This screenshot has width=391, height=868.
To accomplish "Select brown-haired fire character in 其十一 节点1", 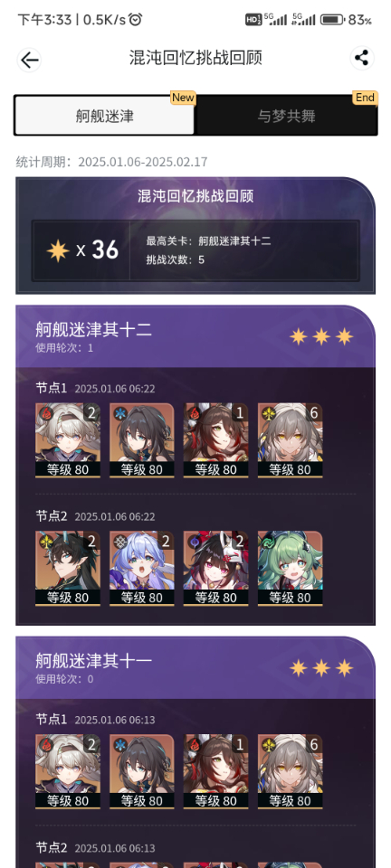I will 216,771.
